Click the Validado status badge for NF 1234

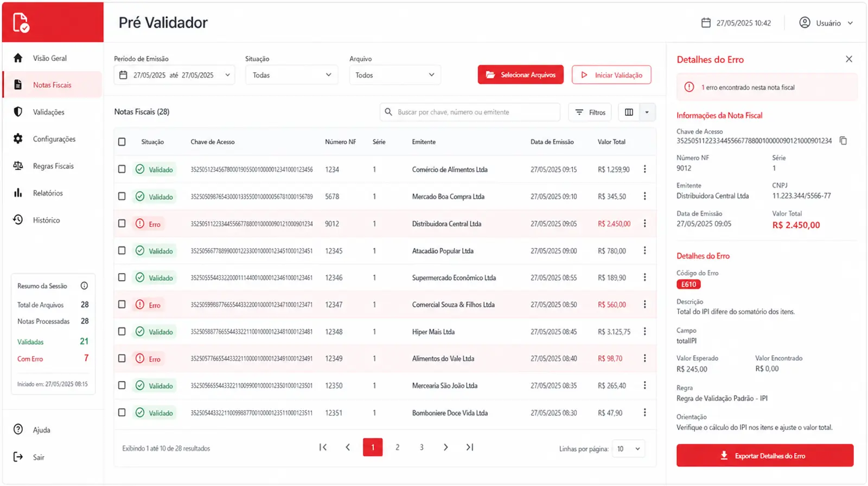[155, 169]
